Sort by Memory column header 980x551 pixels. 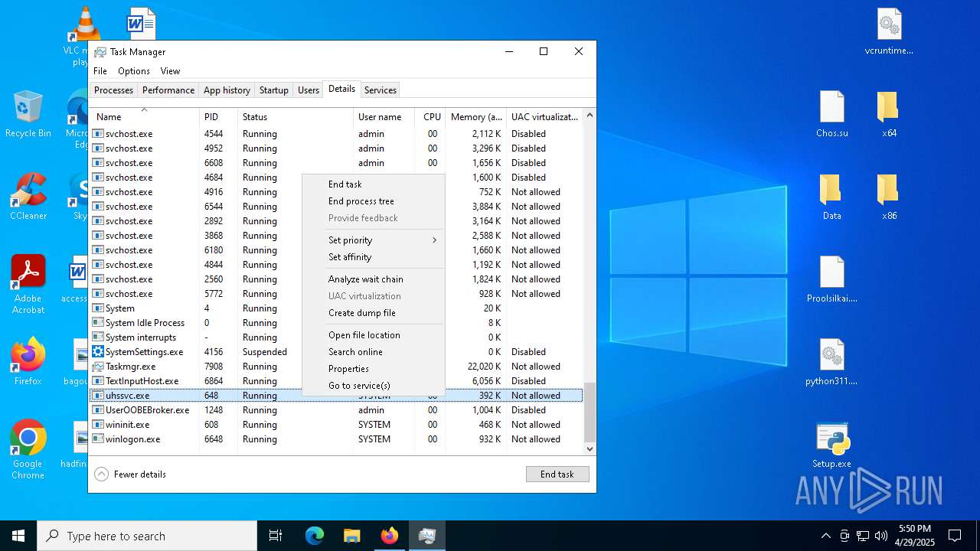[475, 117]
